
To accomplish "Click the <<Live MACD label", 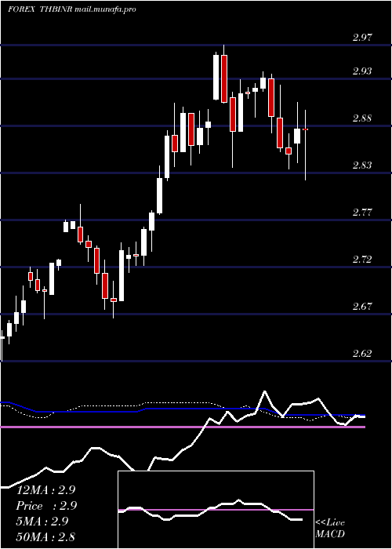I will [330, 529].
